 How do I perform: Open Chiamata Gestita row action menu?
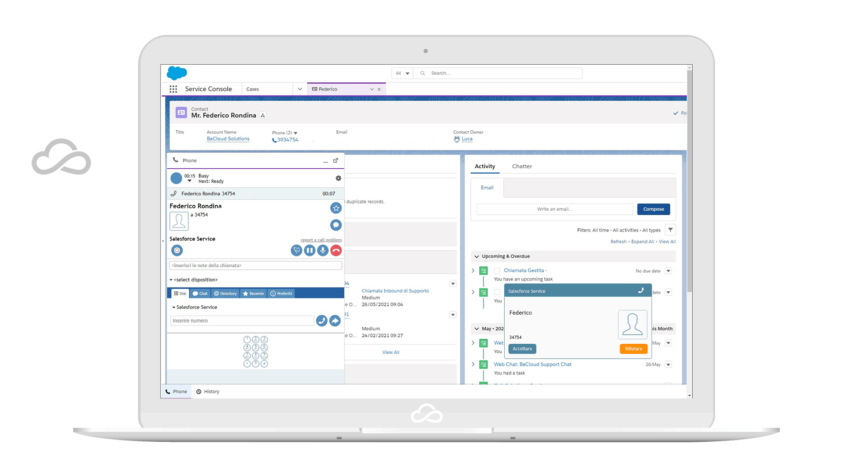click(668, 271)
